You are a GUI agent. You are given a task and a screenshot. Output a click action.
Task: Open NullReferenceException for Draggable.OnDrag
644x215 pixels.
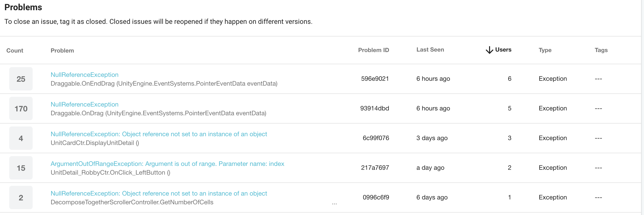[85, 104]
